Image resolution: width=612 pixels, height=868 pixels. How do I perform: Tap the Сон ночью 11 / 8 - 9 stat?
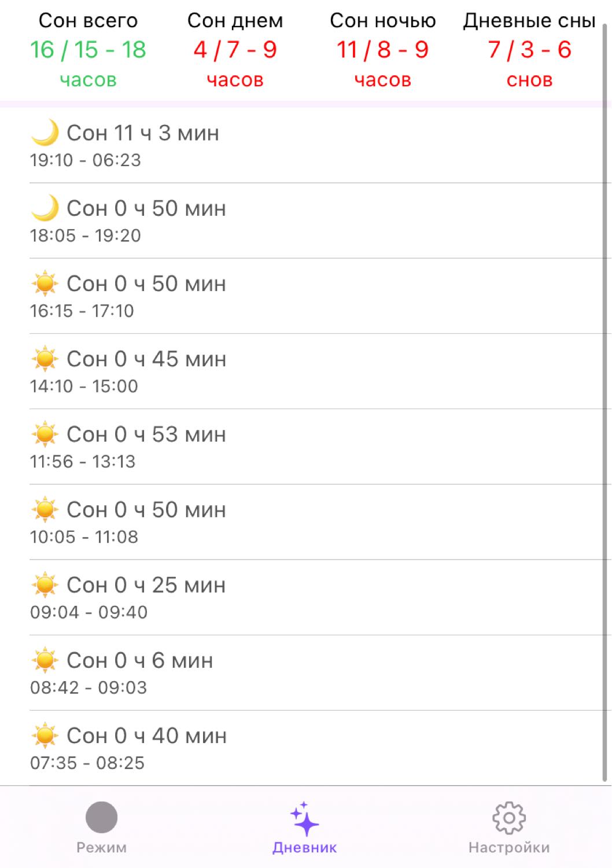click(x=382, y=50)
